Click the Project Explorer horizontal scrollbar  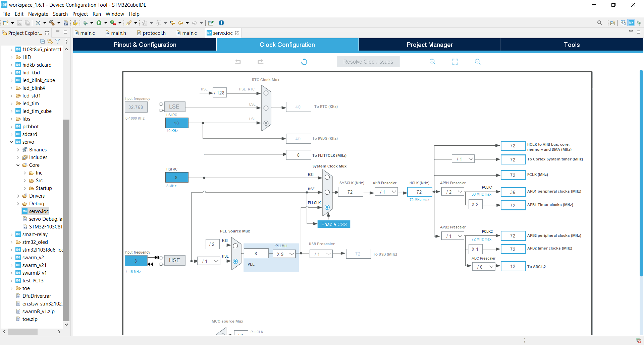[x=23, y=332]
